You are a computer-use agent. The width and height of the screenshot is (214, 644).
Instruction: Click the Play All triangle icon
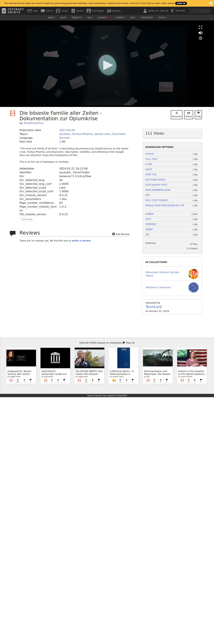[124, 342]
